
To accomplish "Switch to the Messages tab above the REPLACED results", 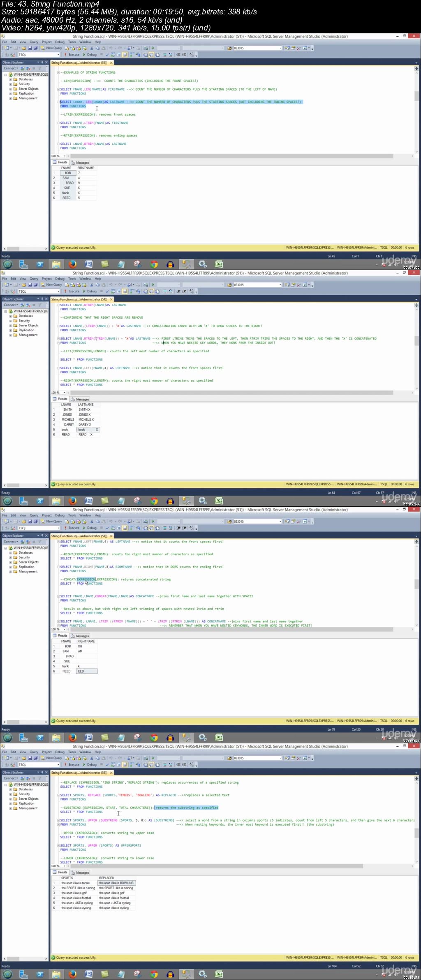I will [x=80, y=873].
